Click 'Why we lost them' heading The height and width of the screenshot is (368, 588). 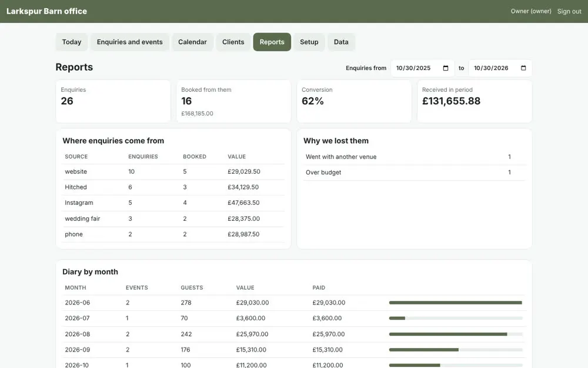pyautogui.click(x=336, y=141)
